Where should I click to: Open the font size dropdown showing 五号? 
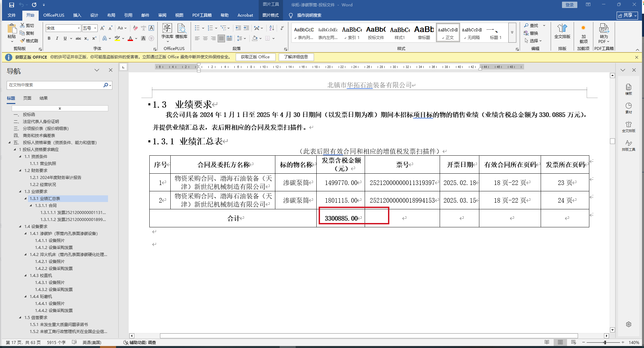(x=95, y=28)
